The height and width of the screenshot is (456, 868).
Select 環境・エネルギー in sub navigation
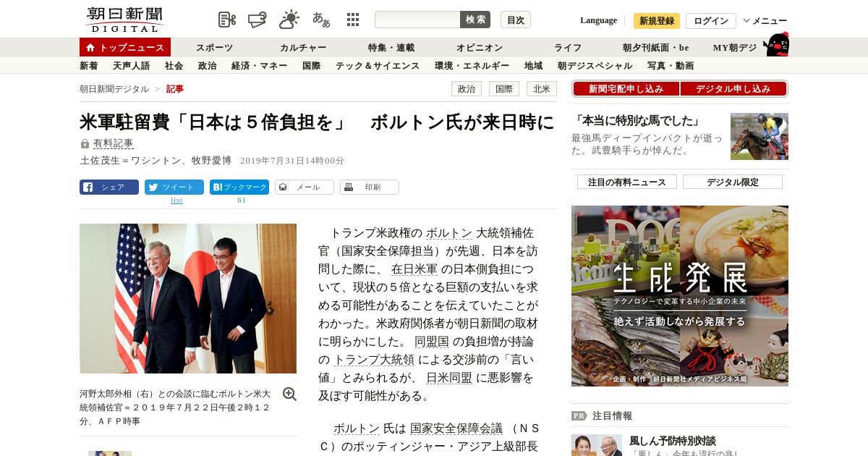point(472,66)
